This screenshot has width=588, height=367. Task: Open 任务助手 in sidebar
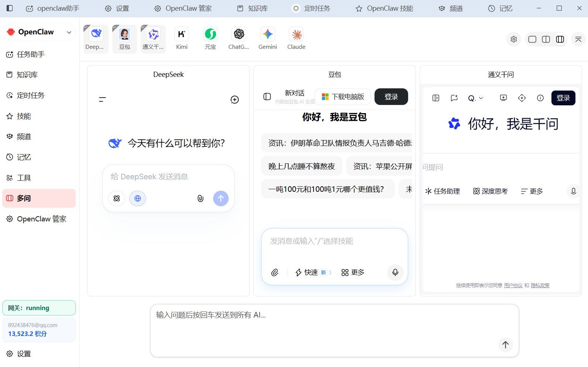(39, 54)
